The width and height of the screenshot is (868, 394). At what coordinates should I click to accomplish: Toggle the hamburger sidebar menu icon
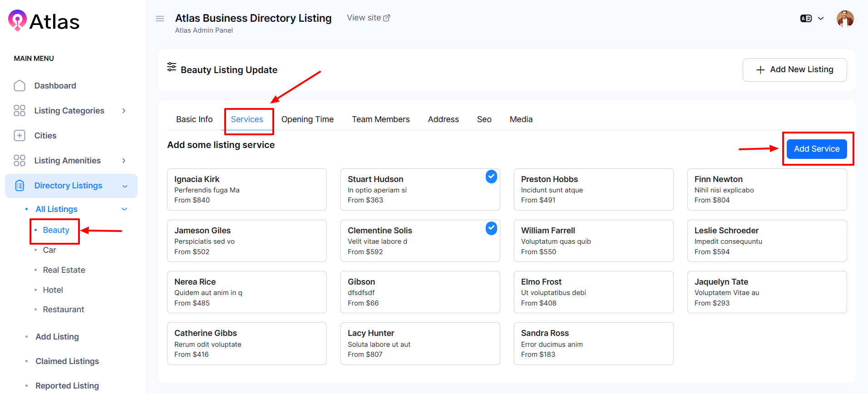point(160,19)
